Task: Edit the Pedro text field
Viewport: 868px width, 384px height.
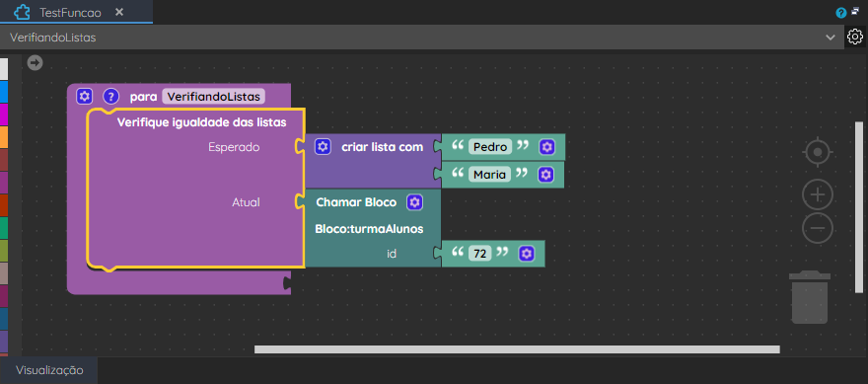Action: pos(490,147)
